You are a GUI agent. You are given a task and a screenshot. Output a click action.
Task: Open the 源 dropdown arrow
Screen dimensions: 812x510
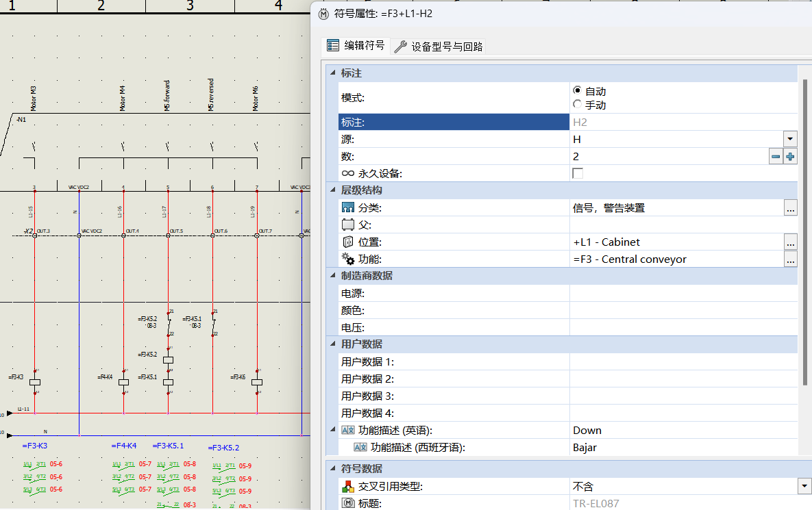791,139
